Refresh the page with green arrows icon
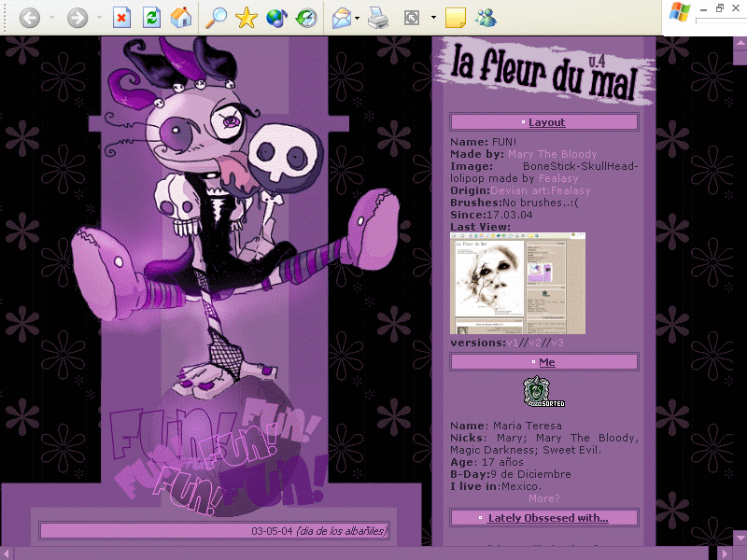 pos(151,18)
